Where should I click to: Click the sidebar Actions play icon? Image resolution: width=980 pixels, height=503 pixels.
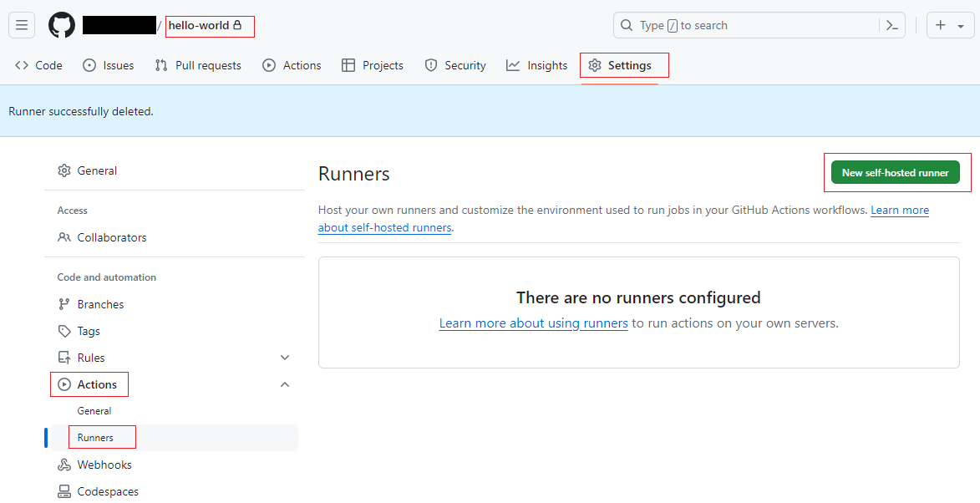63,385
